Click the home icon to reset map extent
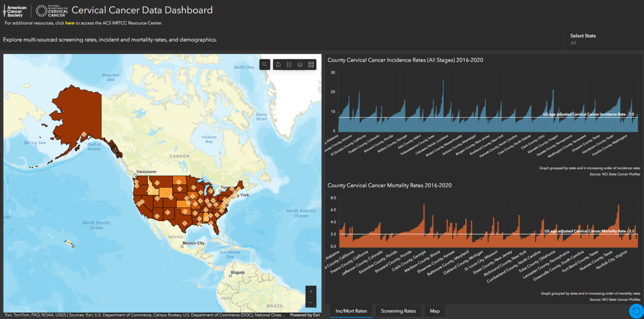644x319 pixels. (278, 64)
